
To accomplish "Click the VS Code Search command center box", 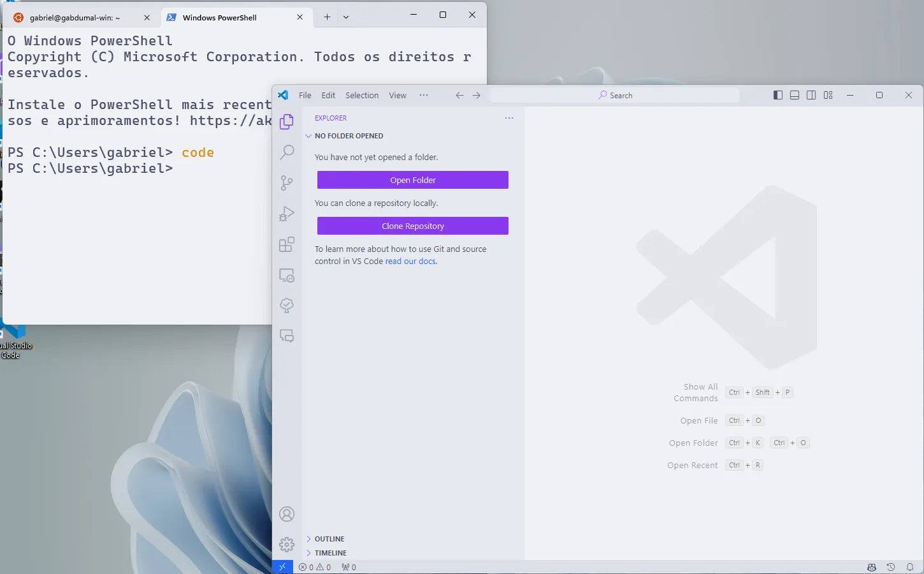I will point(614,95).
